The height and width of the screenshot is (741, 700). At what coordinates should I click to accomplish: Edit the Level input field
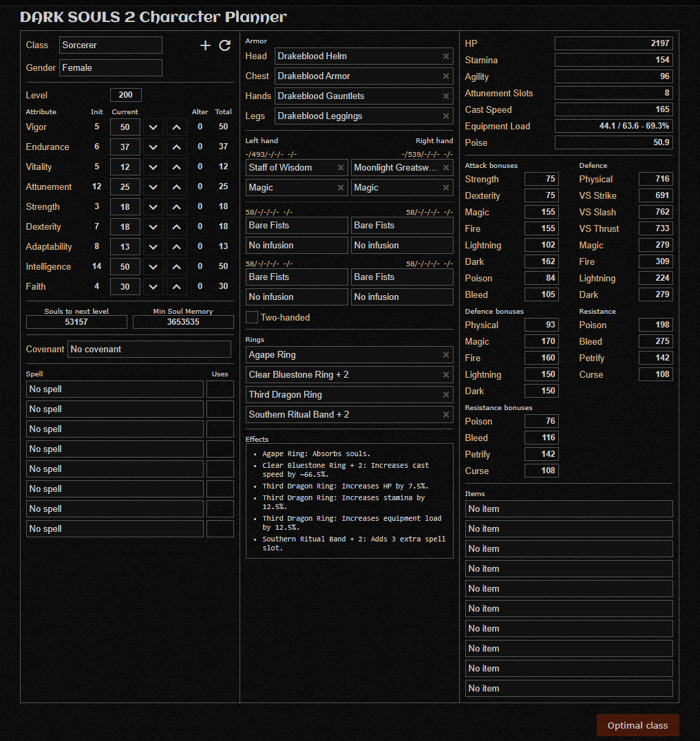click(126, 95)
